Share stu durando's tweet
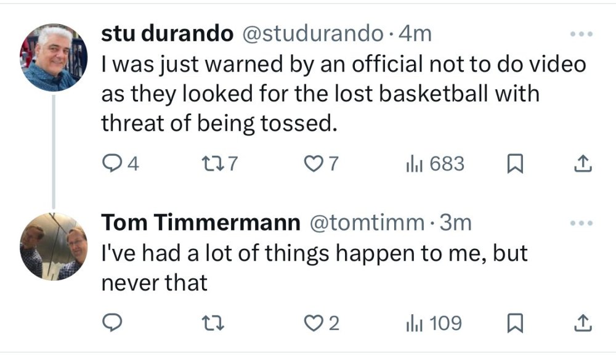Viewport: 616px width, 364px height. coord(583,164)
